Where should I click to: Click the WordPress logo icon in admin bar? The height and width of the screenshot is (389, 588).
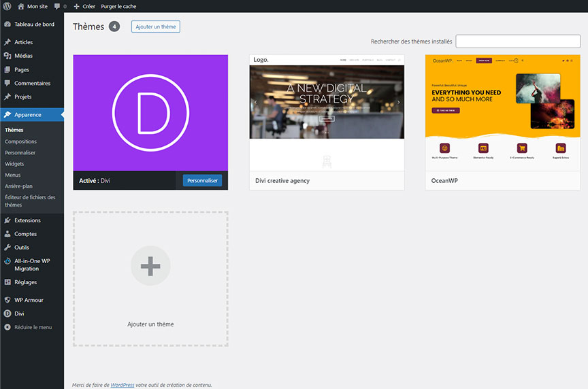[7, 6]
